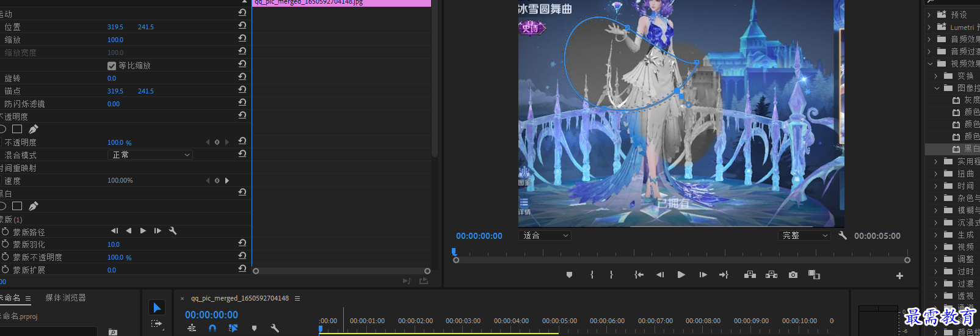This screenshot has width=980, height=336.
Task: Step forward one frame in Program Monitor
Action: coord(703,275)
